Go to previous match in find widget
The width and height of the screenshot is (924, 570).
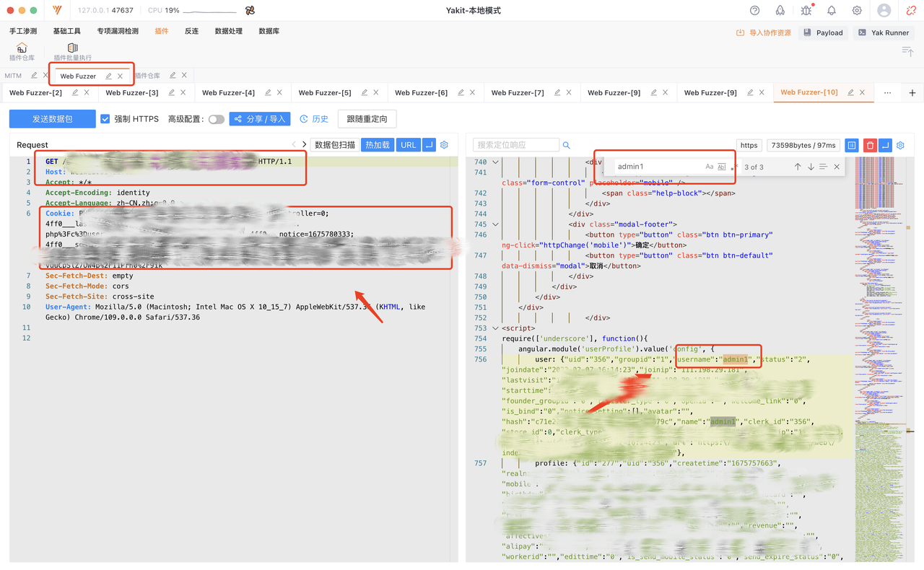[x=798, y=167]
